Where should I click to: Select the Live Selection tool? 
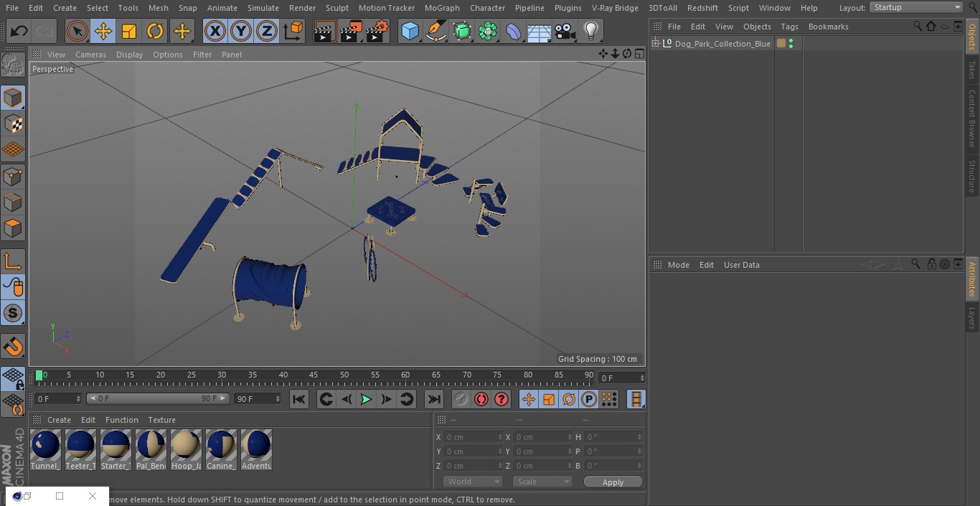[x=77, y=32]
